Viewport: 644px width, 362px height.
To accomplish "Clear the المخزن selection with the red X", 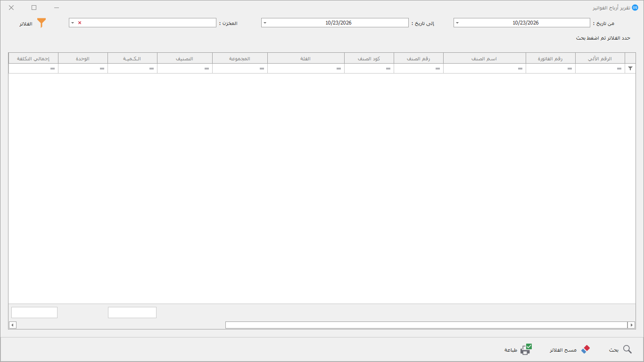I will click(x=80, y=23).
